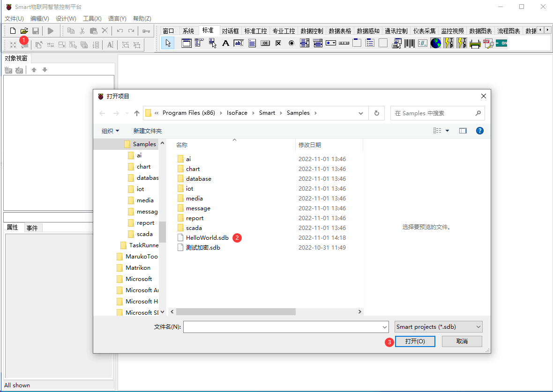The width and height of the screenshot is (553, 392).
Task: Click the Redo arrow icon
Action: click(x=131, y=31)
